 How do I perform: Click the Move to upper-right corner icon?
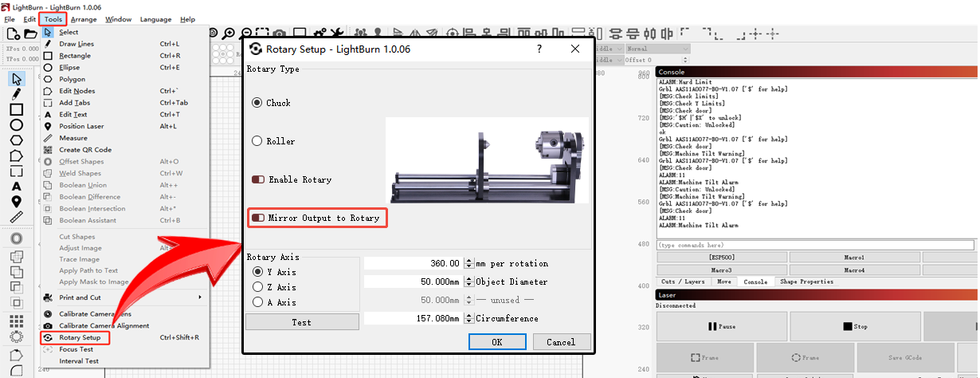(708, 33)
